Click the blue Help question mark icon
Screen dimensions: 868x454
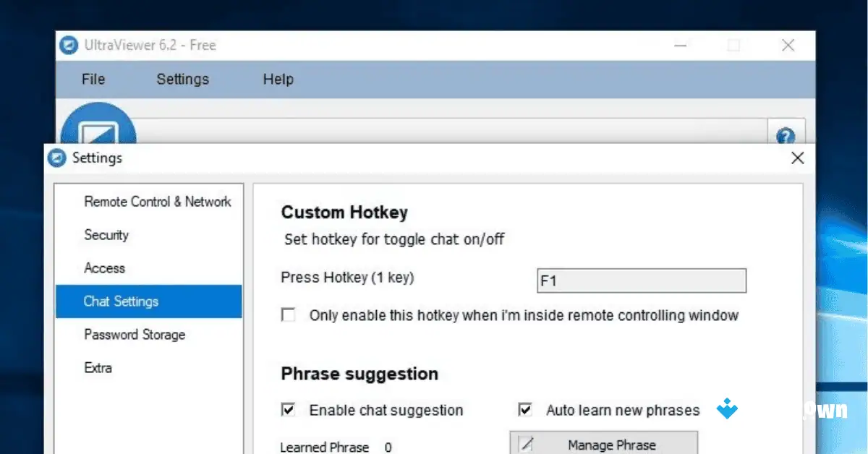[786, 134]
